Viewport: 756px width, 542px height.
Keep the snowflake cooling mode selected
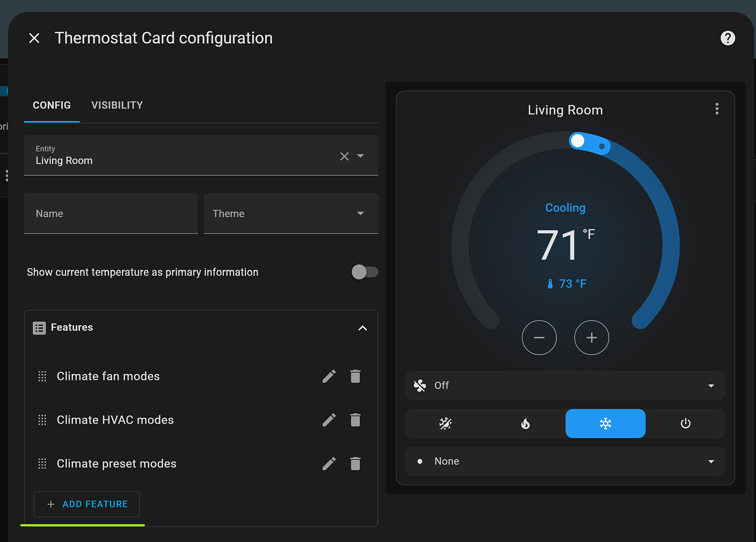point(605,423)
